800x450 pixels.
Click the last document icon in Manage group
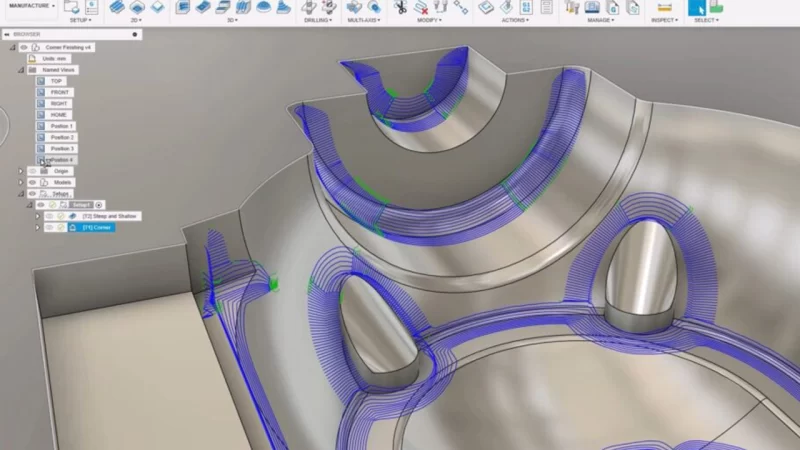(633, 7)
